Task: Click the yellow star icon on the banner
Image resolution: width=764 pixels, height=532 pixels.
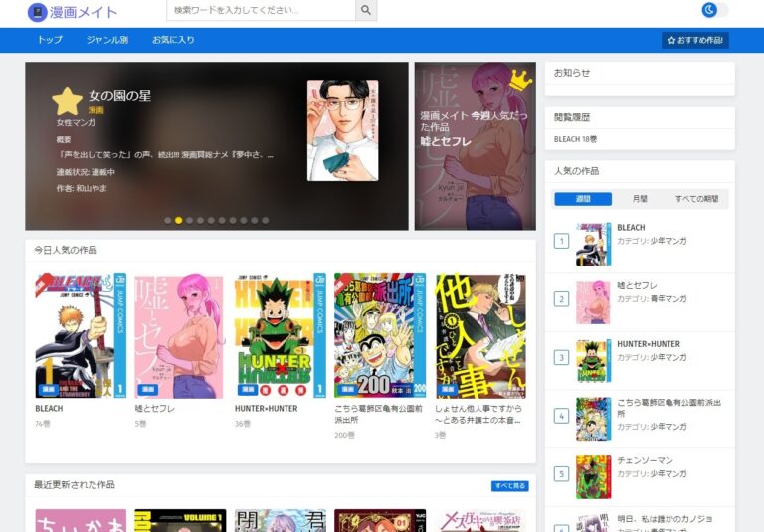Action: point(67,101)
